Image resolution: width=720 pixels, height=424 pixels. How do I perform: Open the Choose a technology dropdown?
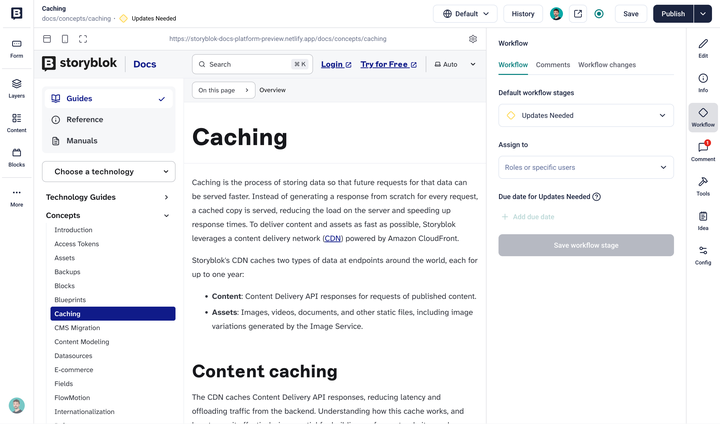click(109, 171)
